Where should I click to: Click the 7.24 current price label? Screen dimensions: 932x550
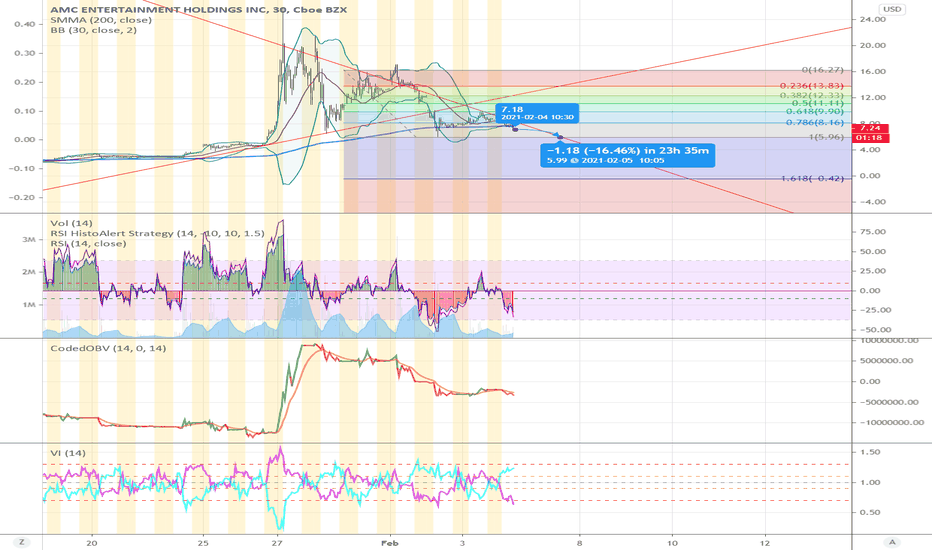pyautogui.click(x=871, y=128)
